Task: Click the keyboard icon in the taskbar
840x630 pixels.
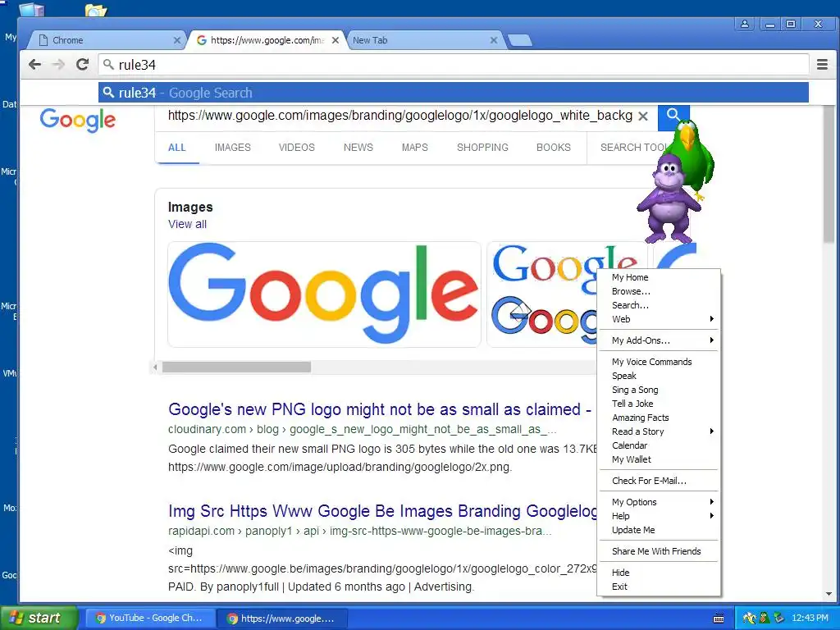Action: 719,619
